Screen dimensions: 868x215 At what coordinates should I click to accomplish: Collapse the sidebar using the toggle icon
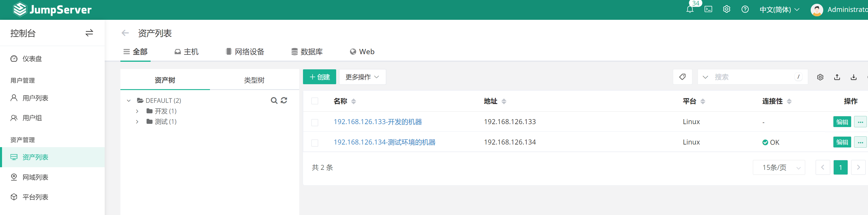tap(89, 33)
